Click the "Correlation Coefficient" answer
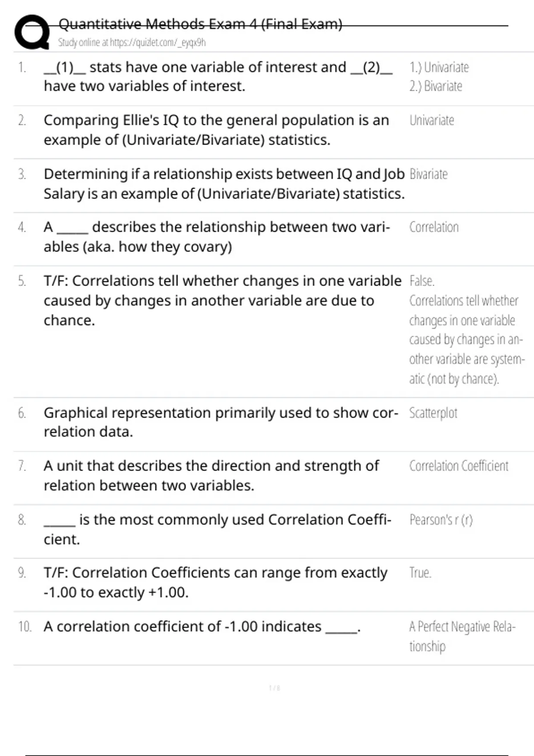 [x=458, y=466]
